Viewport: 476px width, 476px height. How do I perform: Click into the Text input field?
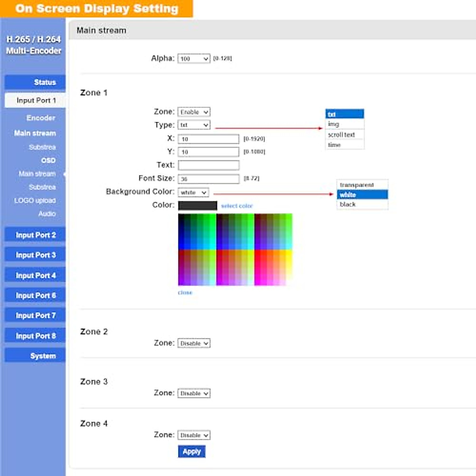point(209,165)
